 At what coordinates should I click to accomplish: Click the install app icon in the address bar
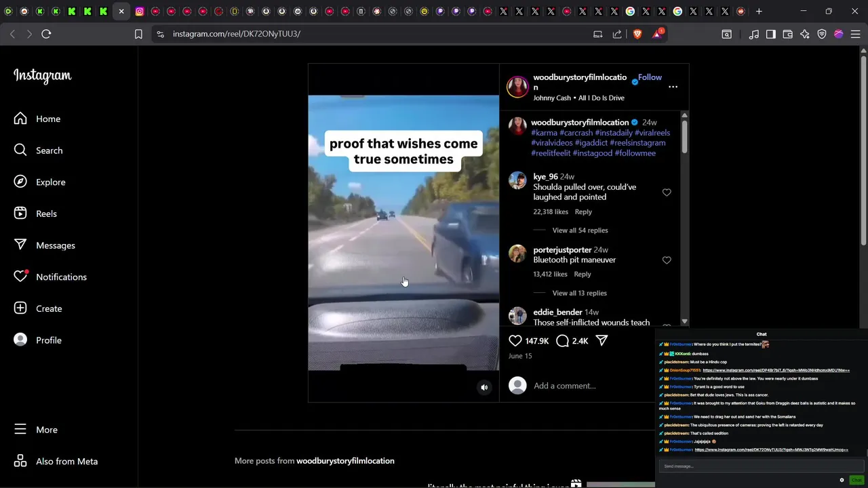click(598, 34)
